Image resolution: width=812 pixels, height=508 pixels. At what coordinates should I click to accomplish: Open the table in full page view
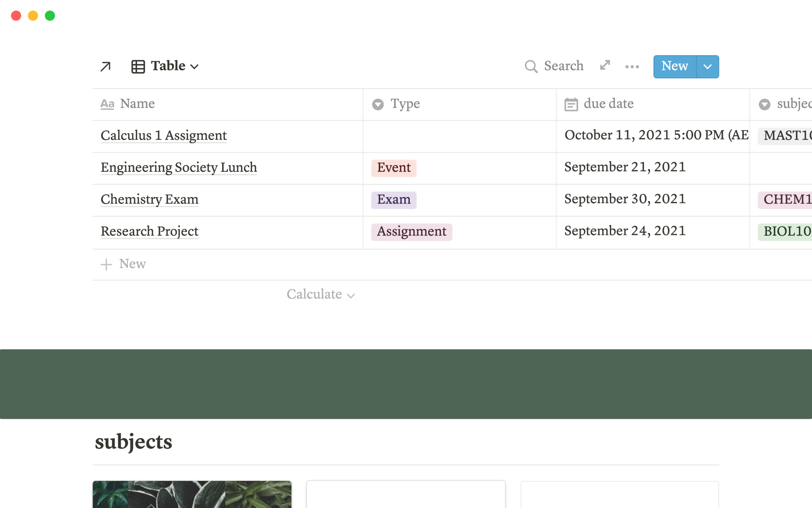coord(105,66)
